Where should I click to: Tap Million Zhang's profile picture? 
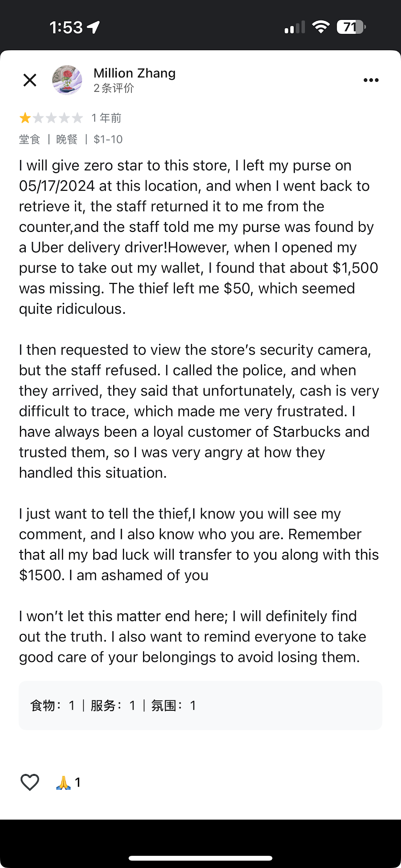67,80
